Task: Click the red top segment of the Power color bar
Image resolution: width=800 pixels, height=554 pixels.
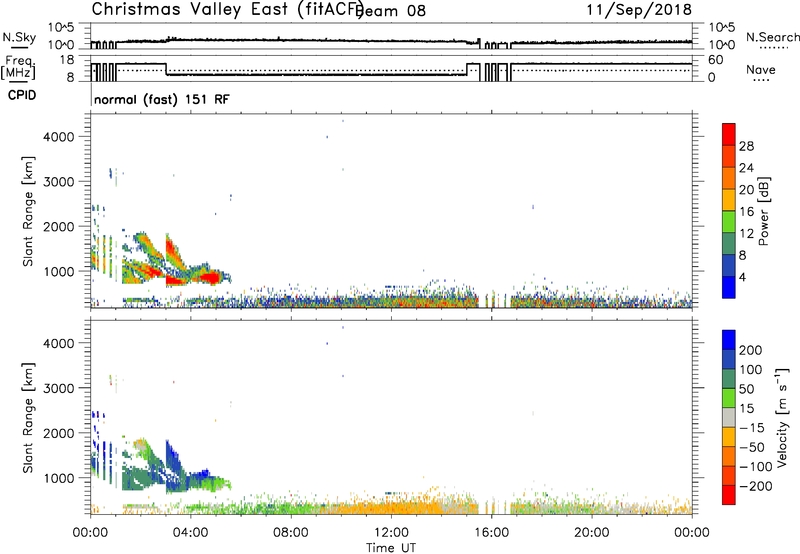Action: point(729,134)
